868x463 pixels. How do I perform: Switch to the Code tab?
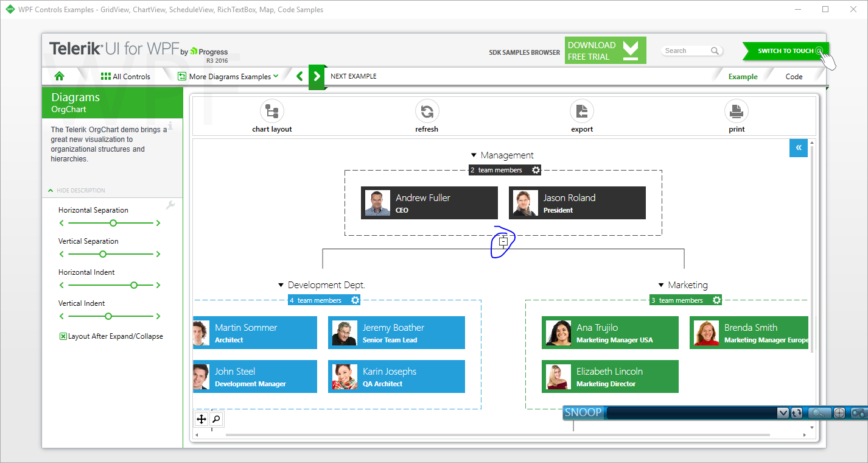[x=794, y=77]
